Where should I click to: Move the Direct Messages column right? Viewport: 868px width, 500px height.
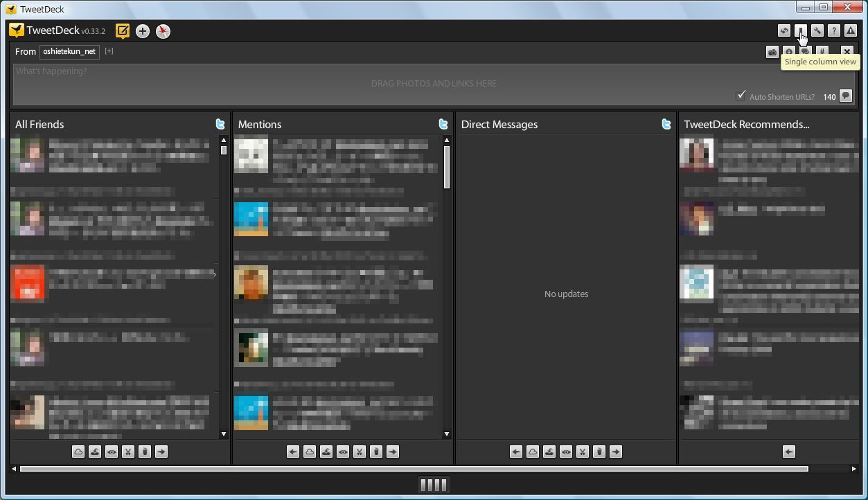click(x=616, y=452)
